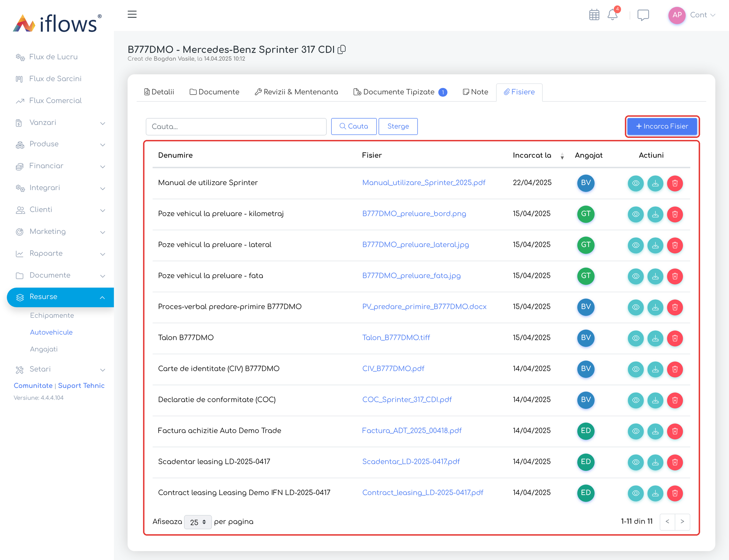Switch to the Documente Tipizate tab

(400, 92)
